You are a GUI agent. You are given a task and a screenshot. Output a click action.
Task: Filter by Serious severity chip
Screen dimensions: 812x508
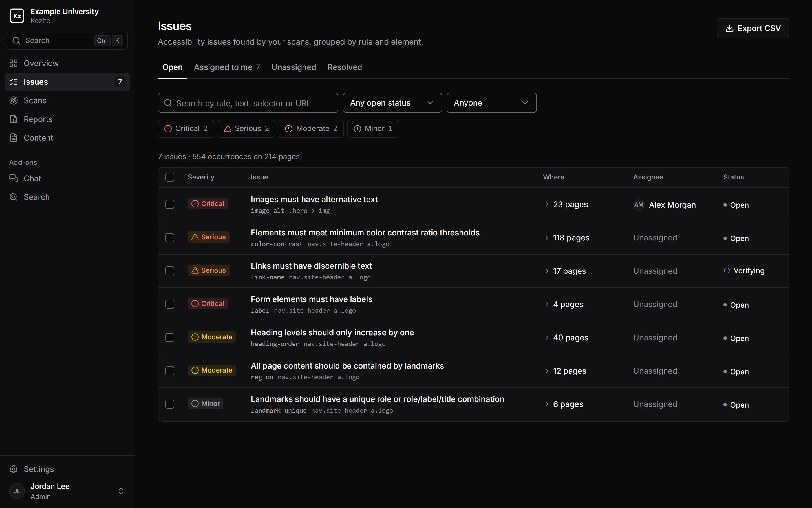point(246,129)
